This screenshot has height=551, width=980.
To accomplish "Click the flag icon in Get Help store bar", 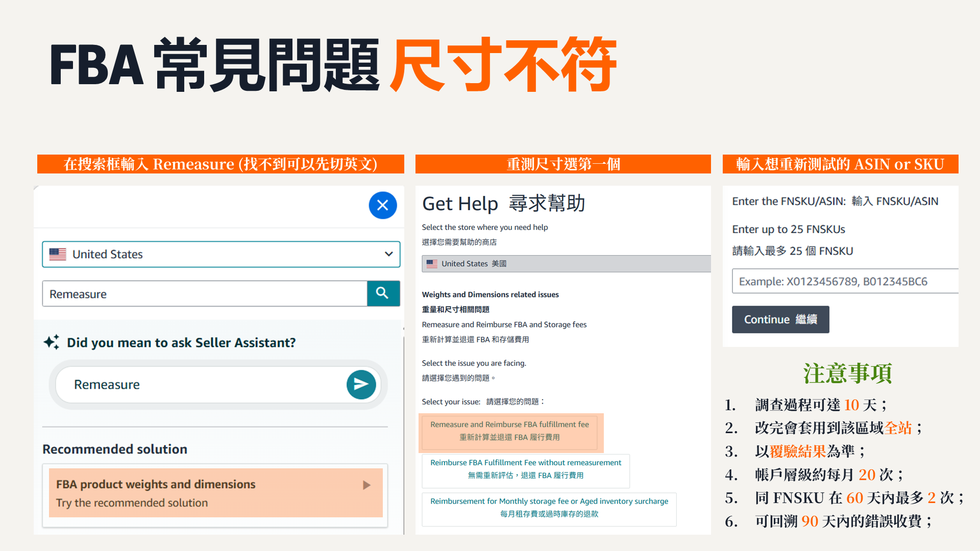I will coord(432,264).
